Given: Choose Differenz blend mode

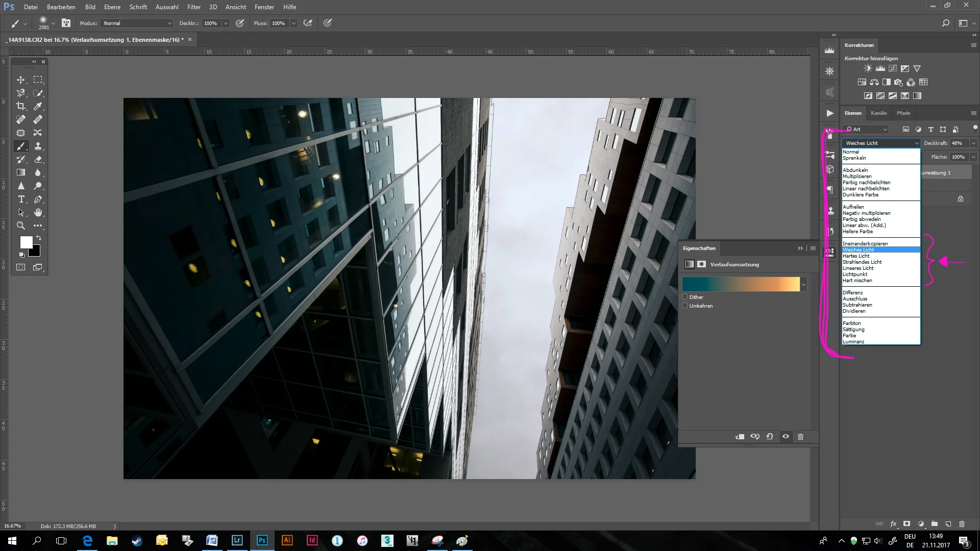Looking at the screenshot, I should click(x=881, y=293).
